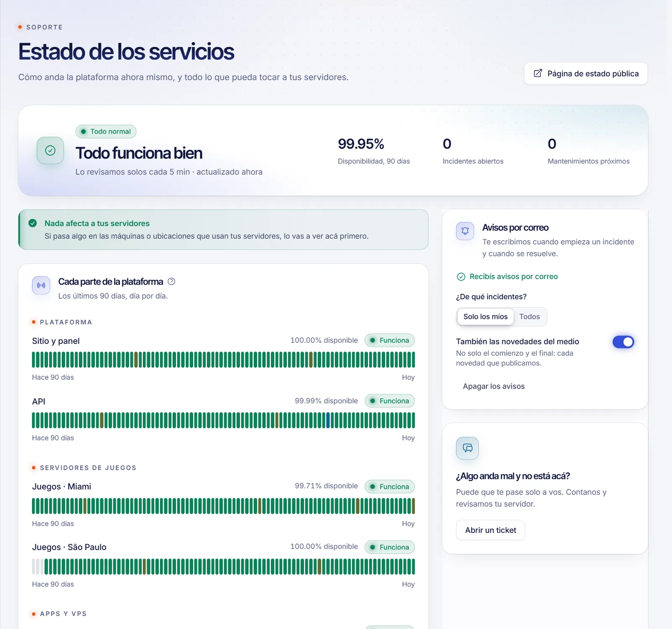Click the check icon beside Nada afecta
Screen dimensions: 672x629
[33, 223]
